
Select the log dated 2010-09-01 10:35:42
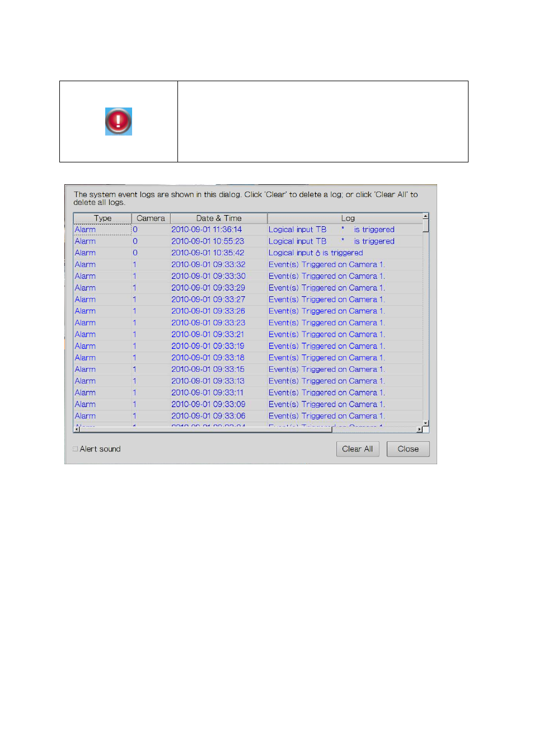(x=248, y=253)
